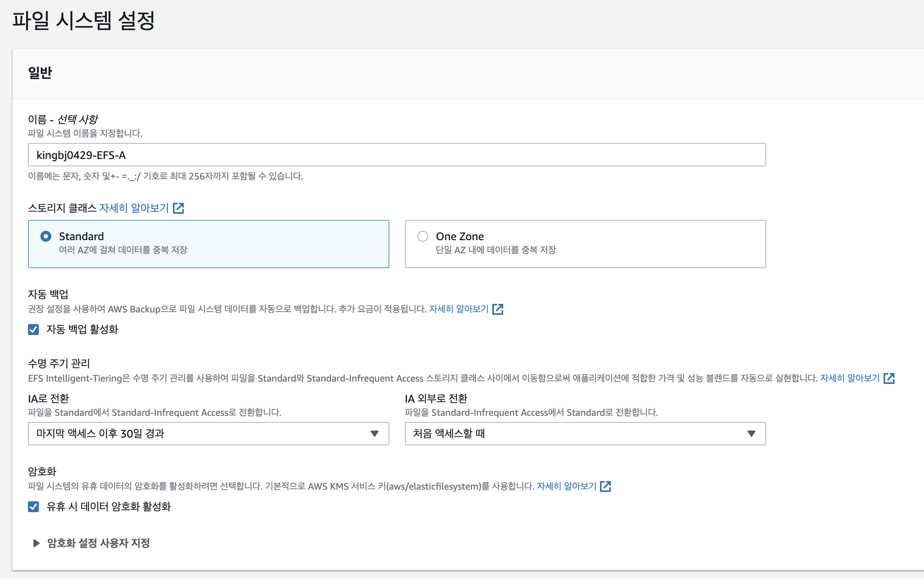Open 자동 백업 자세히 알아보기 link
The height and width of the screenshot is (579, 924).
click(x=459, y=309)
